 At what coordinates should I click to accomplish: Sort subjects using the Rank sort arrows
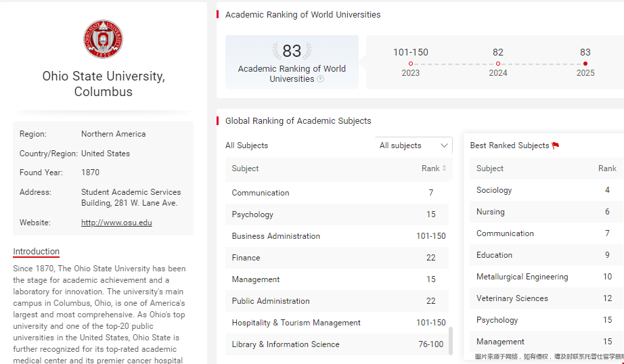click(x=444, y=168)
